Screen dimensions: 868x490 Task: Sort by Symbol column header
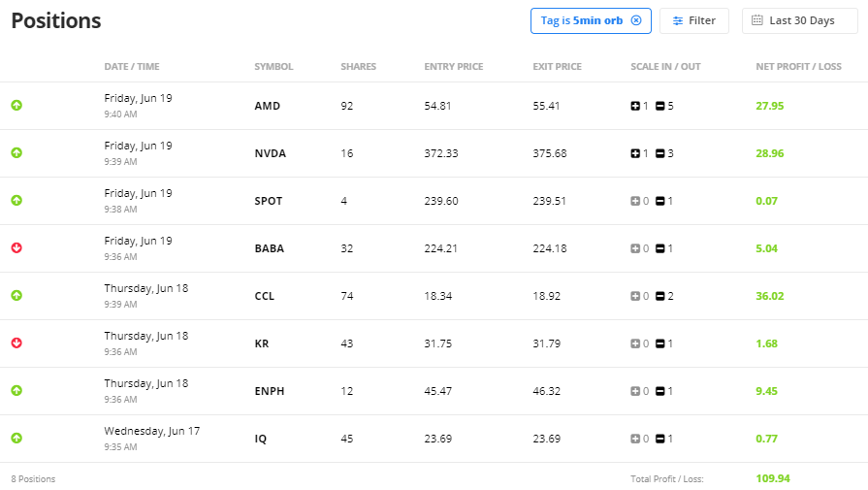pyautogui.click(x=273, y=66)
